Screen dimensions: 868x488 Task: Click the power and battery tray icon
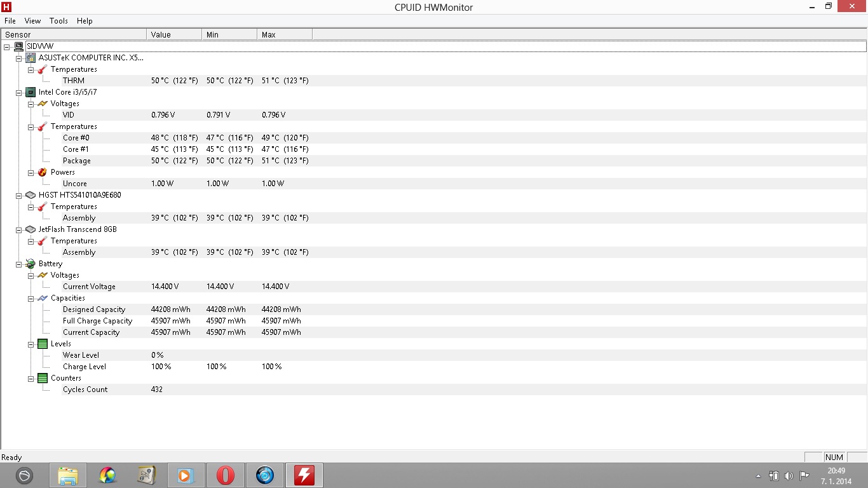[x=774, y=475]
